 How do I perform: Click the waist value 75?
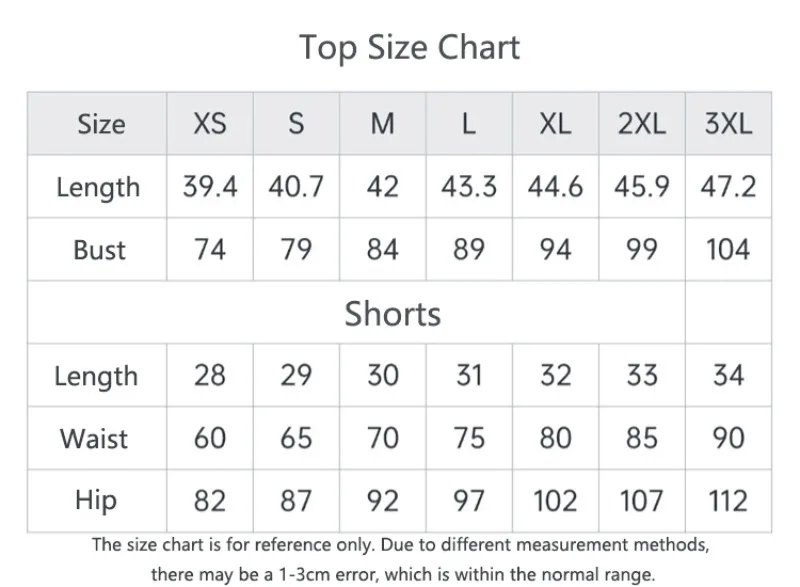coord(469,438)
